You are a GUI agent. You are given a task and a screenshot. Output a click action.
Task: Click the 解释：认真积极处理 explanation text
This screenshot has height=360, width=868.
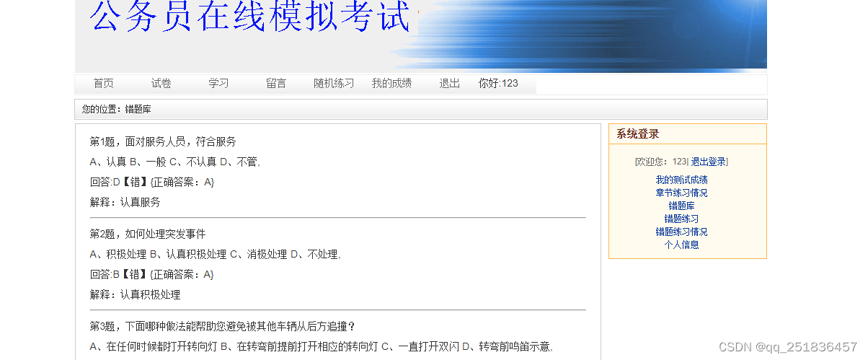[136, 294]
